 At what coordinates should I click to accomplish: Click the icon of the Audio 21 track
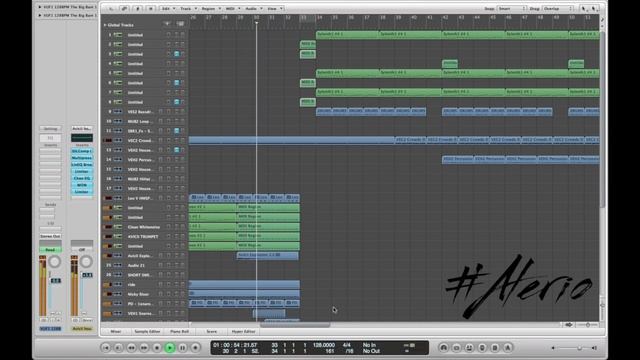tap(118, 265)
